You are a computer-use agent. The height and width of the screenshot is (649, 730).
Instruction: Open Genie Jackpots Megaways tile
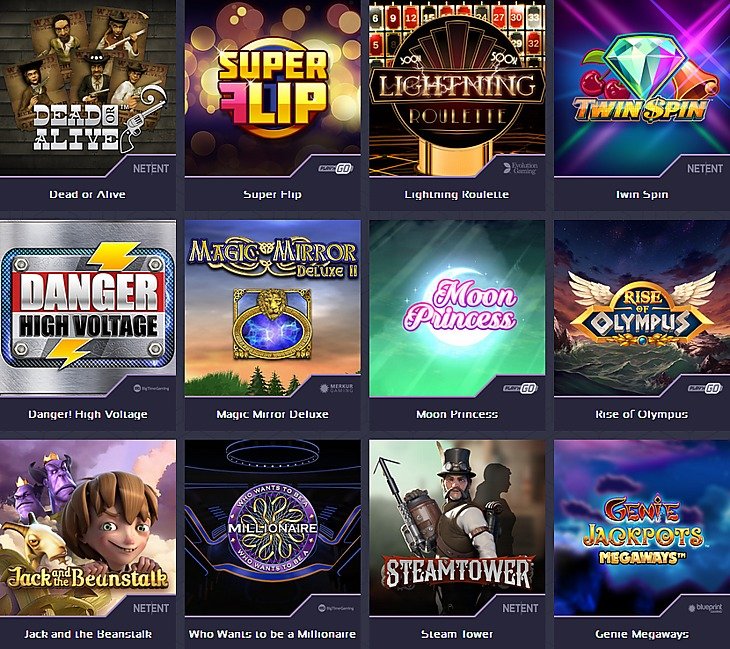(642, 528)
